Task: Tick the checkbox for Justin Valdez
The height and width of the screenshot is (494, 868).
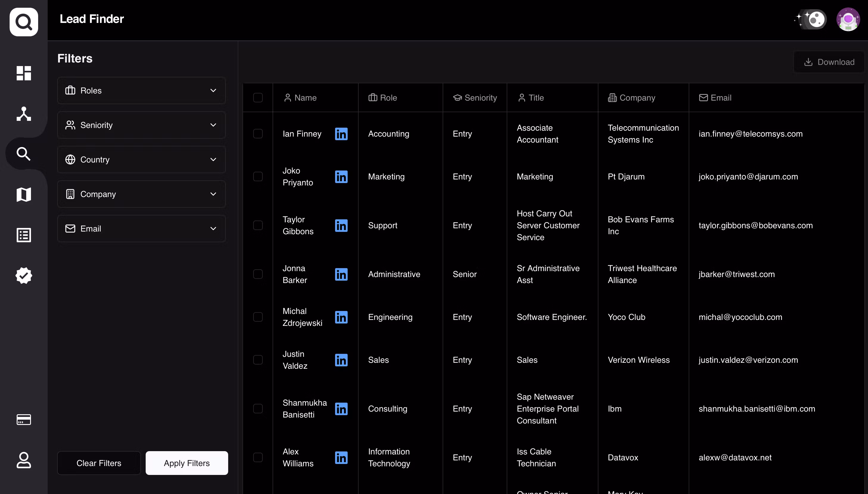Action: tap(258, 360)
